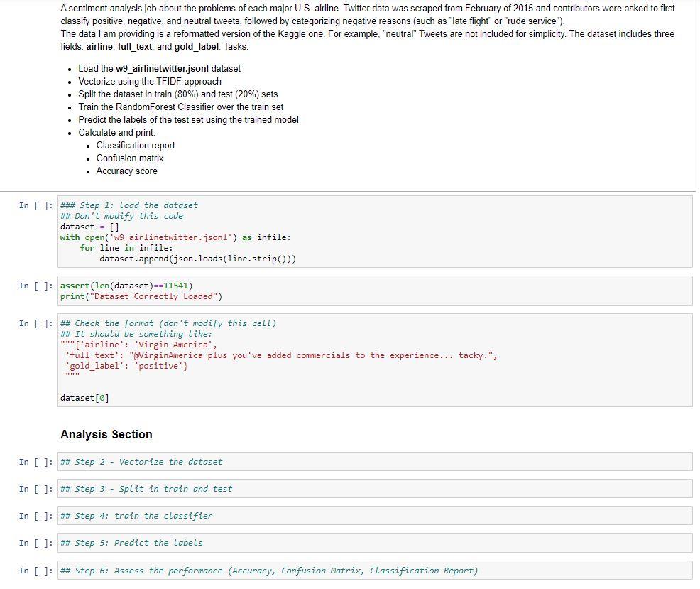Viewport: 700px width, 589px height.
Task: Select the Step 6 performance assessment cell
Action: point(284,570)
